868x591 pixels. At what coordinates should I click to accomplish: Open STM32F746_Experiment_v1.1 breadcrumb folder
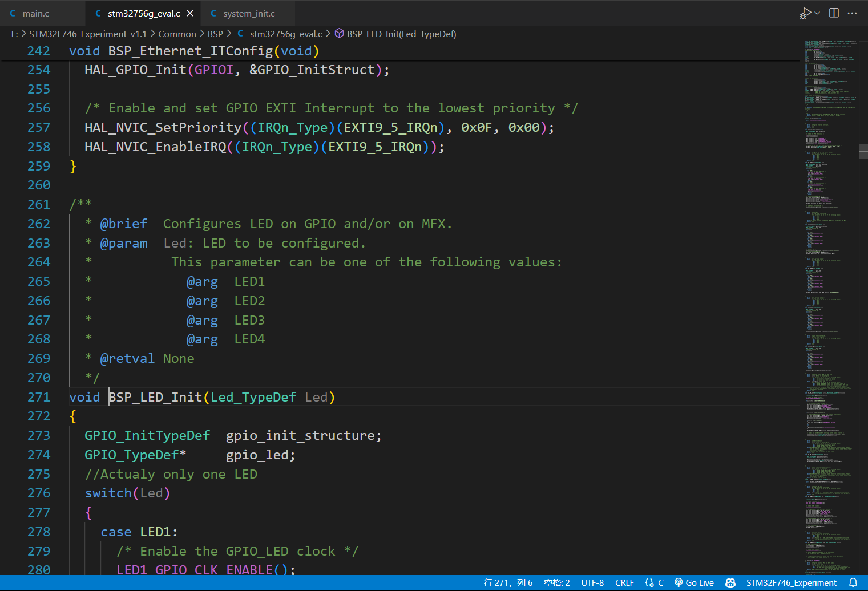click(88, 34)
